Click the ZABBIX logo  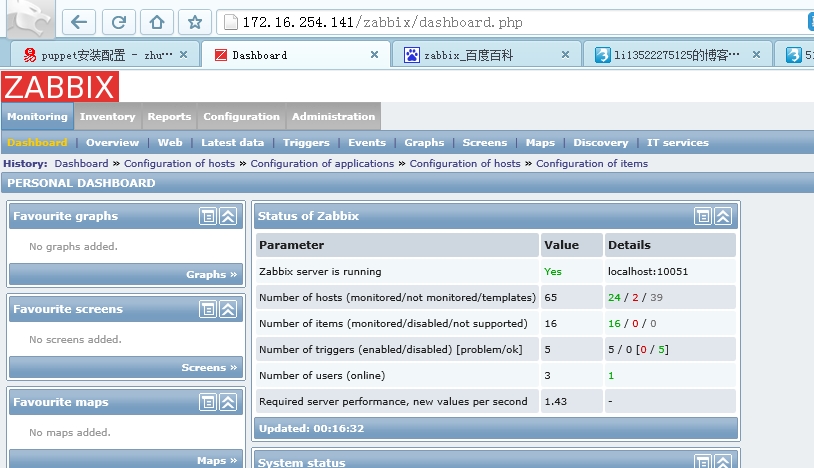pos(60,87)
